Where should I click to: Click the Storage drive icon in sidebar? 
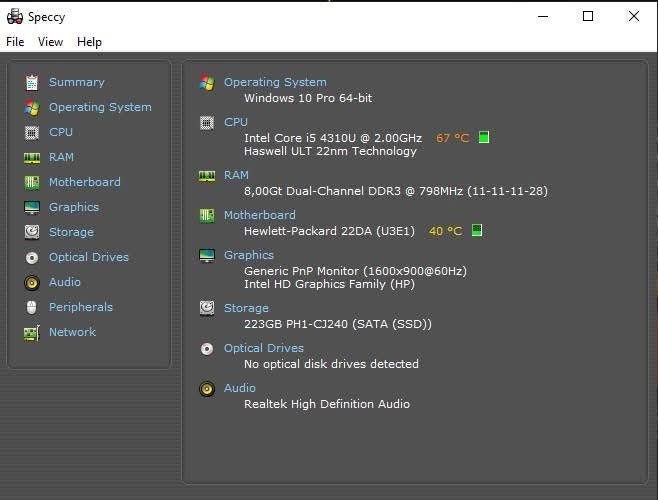pyautogui.click(x=32, y=232)
